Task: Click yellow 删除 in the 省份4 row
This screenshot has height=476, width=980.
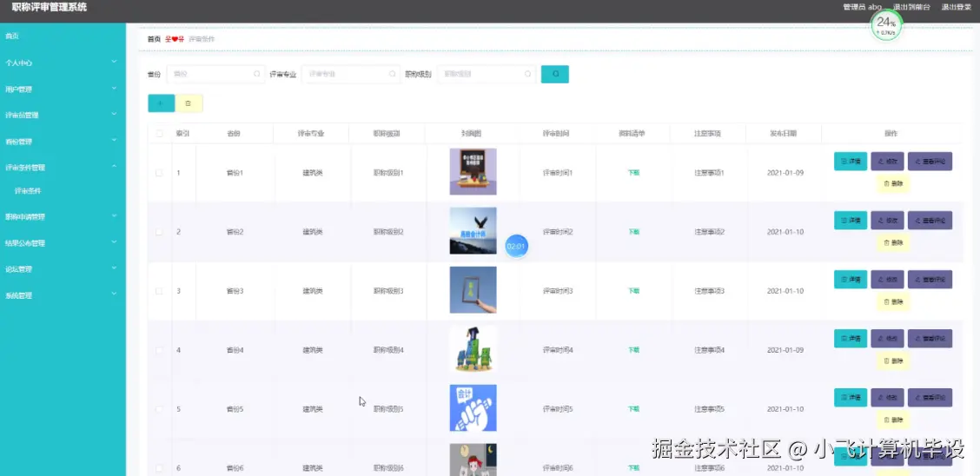Action: (893, 361)
